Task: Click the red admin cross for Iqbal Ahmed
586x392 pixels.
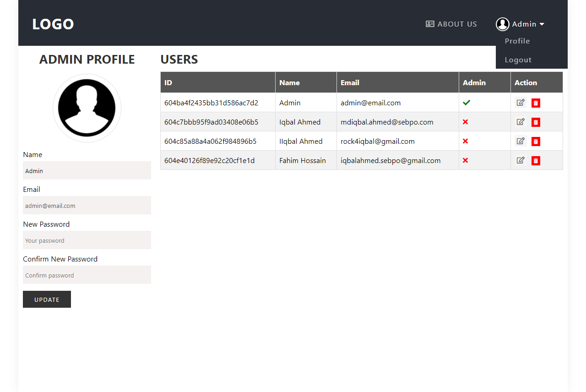Action: coord(465,122)
